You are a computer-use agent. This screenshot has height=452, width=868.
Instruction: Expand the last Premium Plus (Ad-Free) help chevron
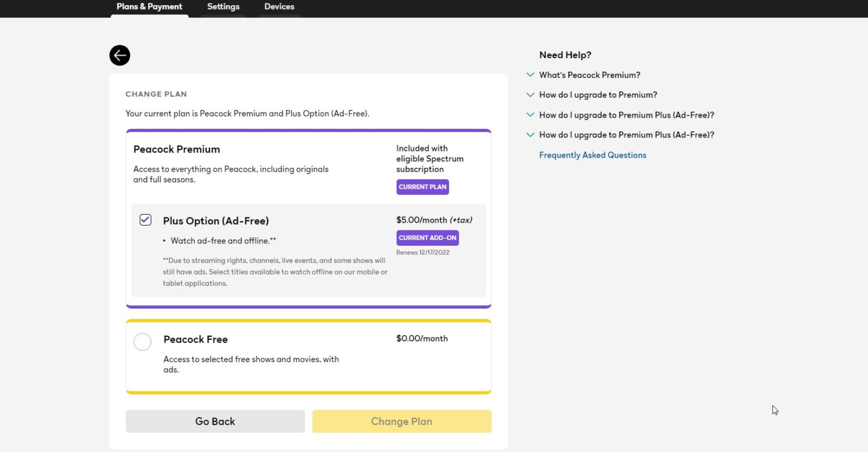tap(530, 134)
